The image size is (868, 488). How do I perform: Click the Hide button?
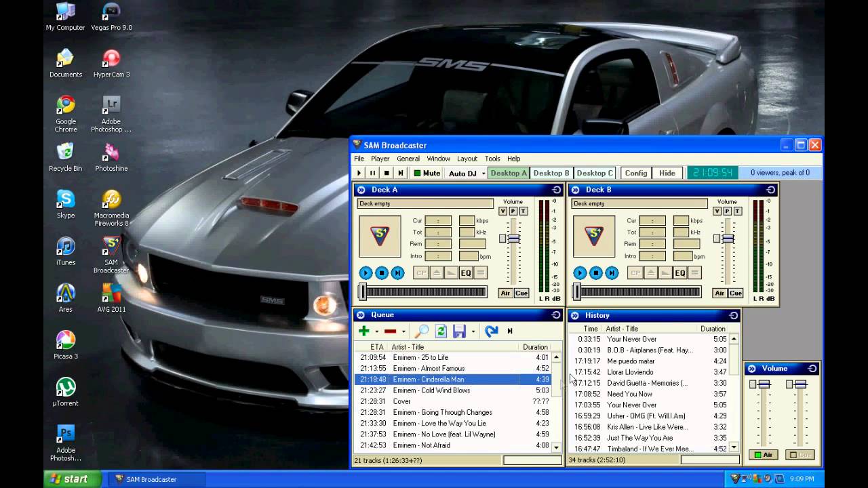(667, 174)
